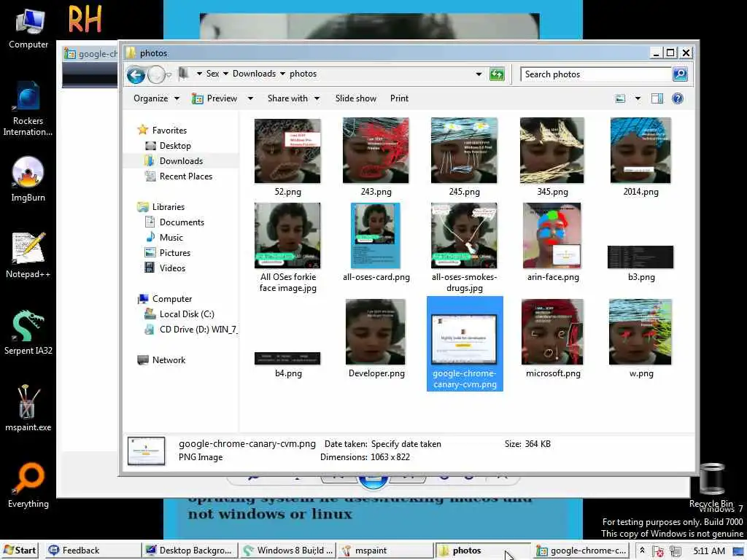Image resolution: width=747 pixels, height=560 pixels.
Task: Select w.png thumbnail
Action: [x=640, y=332]
